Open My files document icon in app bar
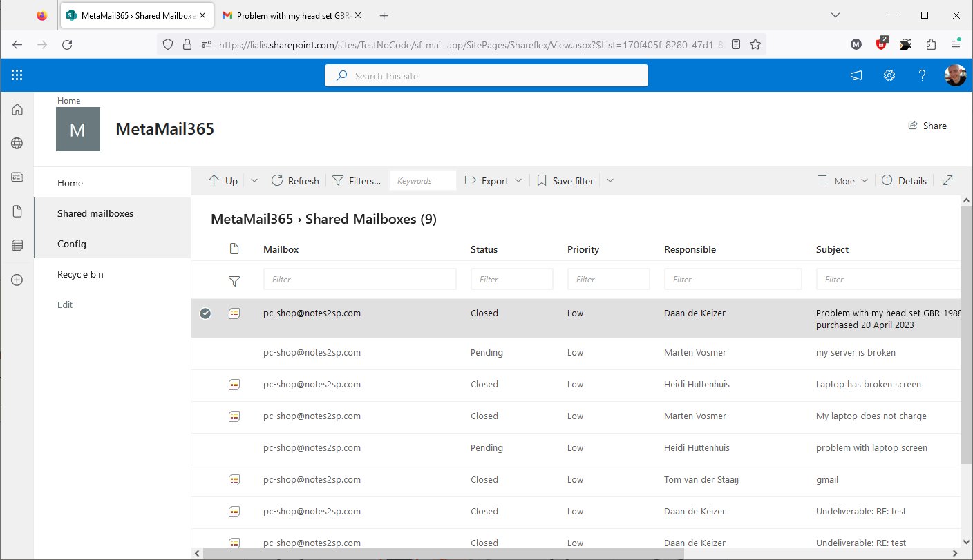973x560 pixels. coord(17,211)
